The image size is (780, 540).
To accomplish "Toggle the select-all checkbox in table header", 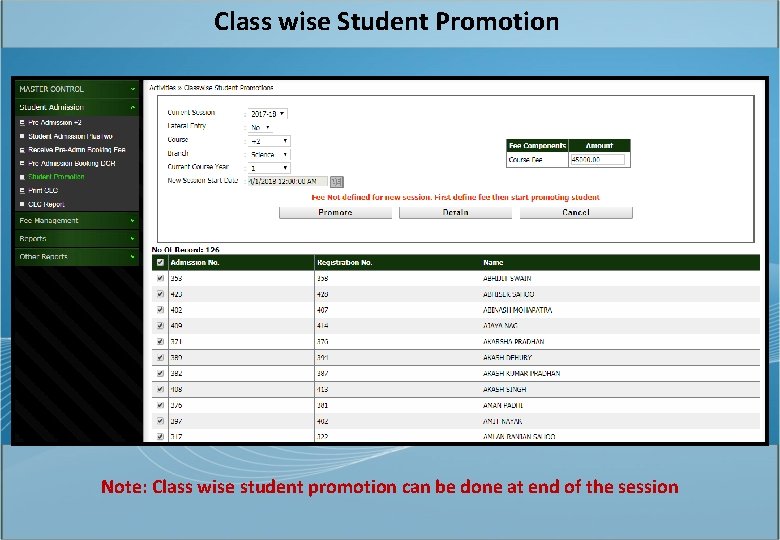I will [160, 263].
